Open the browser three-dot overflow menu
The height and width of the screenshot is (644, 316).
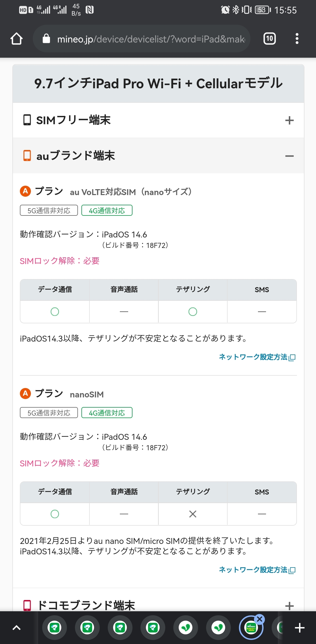pos(297,39)
